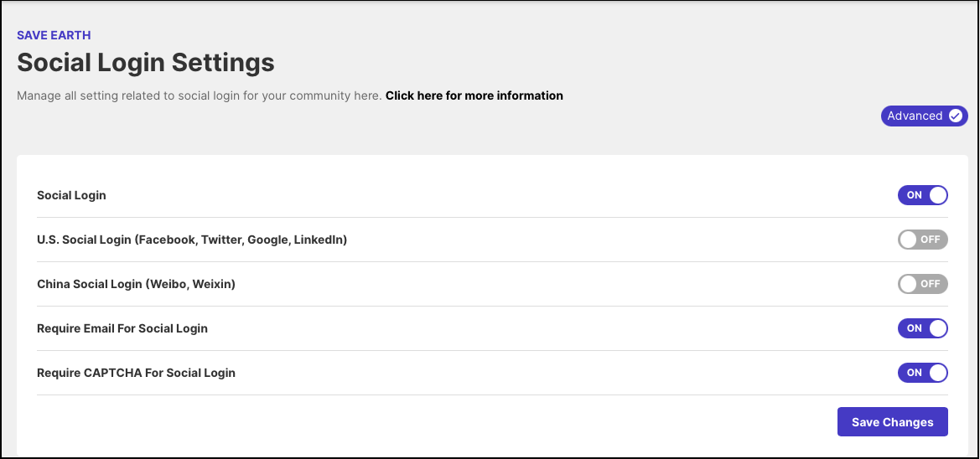Open the SAVE EARTH community link

click(x=54, y=35)
